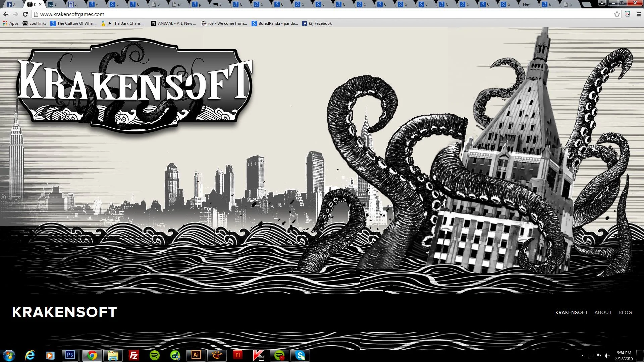Screen dimensions: 644x362
Task: Launch Internet Explorer from taskbar
Action: tap(30, 355)
